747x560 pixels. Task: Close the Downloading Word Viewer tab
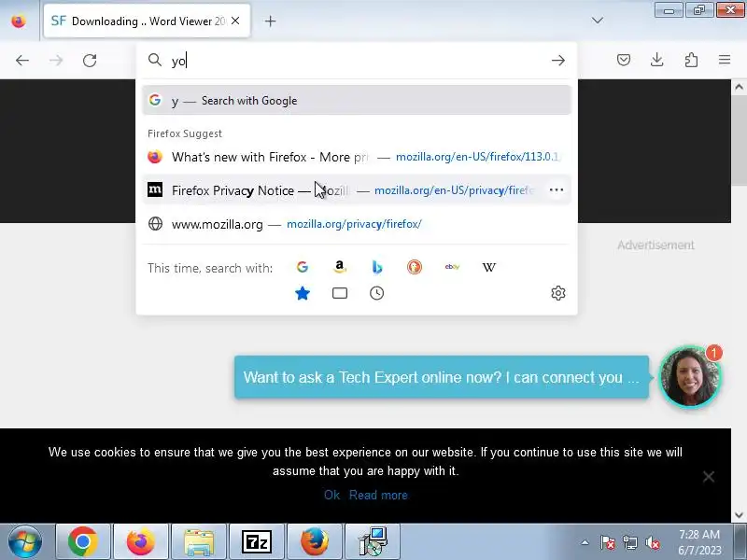235,21
